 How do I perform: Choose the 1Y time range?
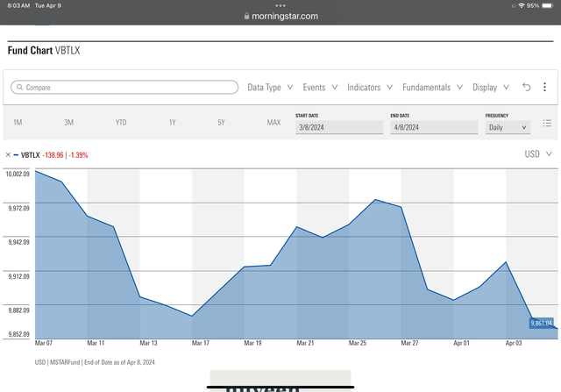[173, 123]
